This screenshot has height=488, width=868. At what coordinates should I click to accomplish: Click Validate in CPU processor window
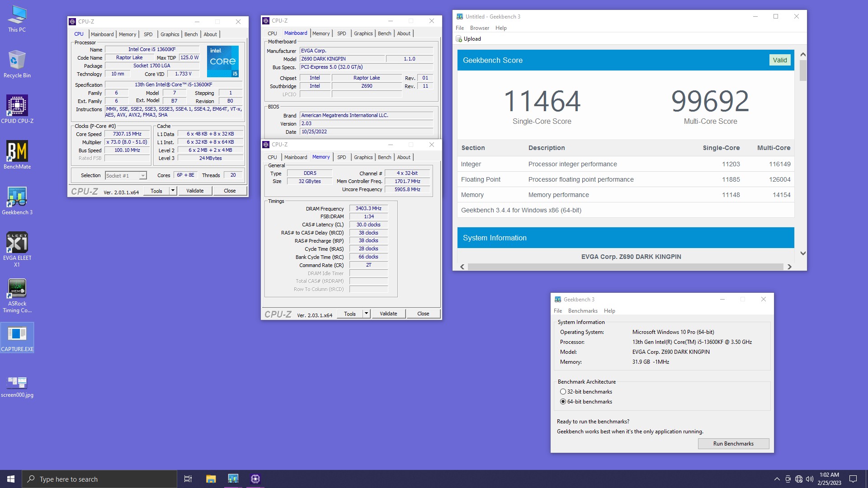(195, 191)
